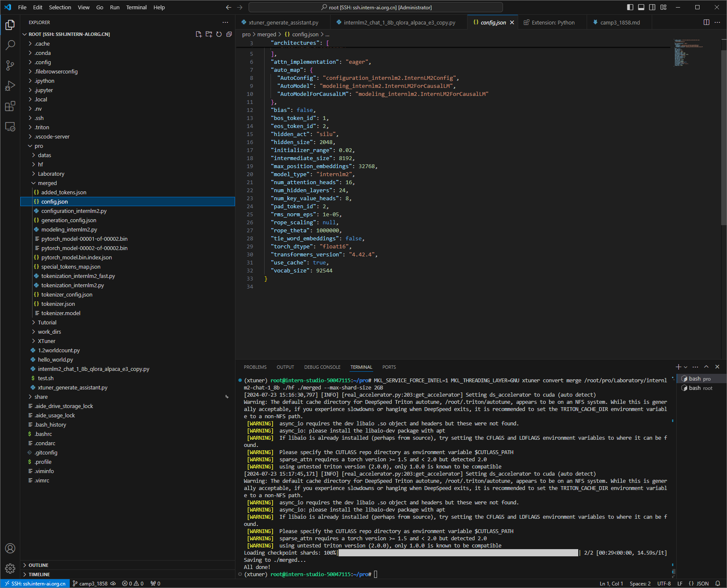Go forward with the navigation arrow
The image size is (727, 588).
tap(240, 7)
